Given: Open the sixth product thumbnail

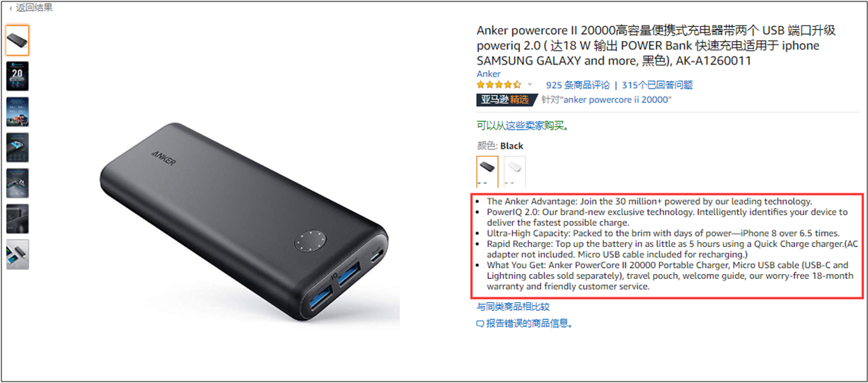Looking at the screenshot, I should click(18, 219).
